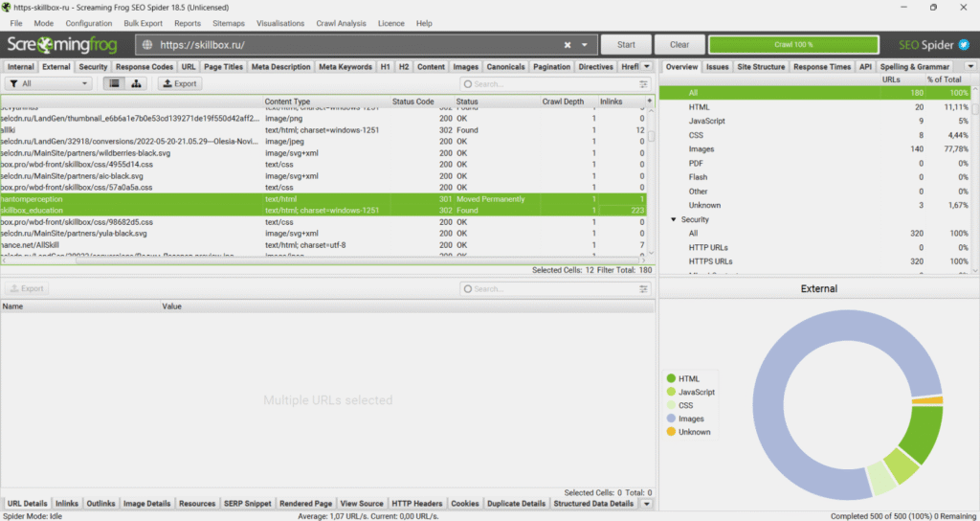Click the globe icon in URL bar

click(146, 45)
